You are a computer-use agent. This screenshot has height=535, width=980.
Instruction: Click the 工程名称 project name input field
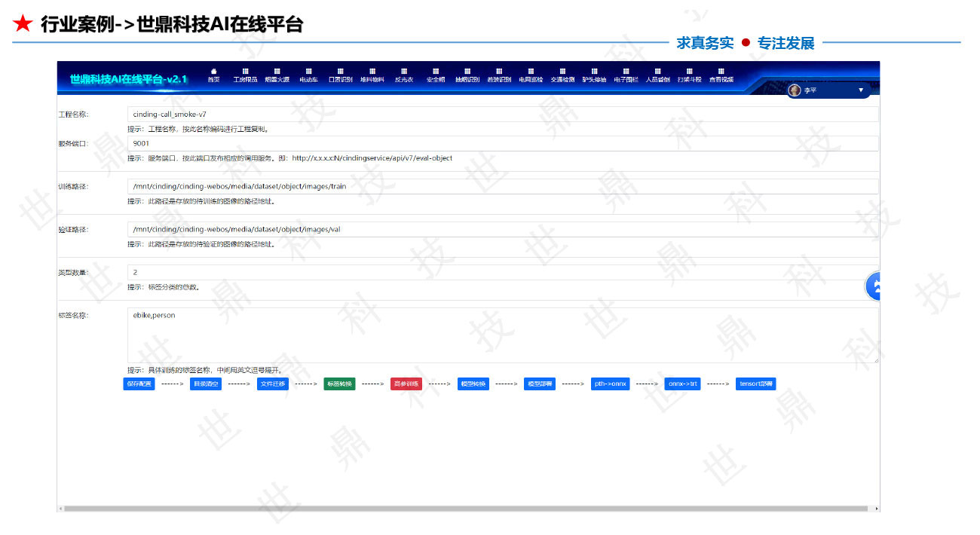(302, 114)
